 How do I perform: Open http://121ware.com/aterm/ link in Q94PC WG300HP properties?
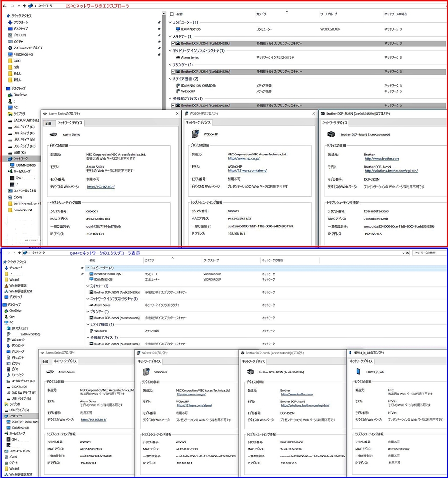tap(194, 406)
